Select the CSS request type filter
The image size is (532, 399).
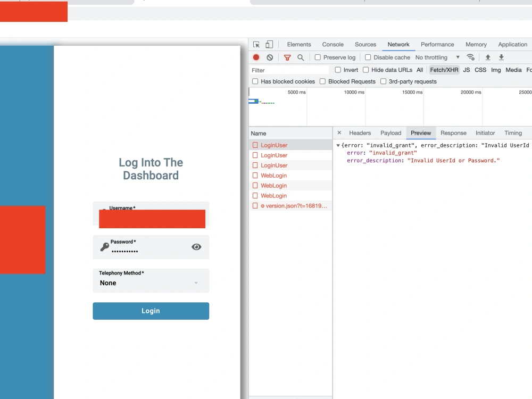(x=480, y=70)
